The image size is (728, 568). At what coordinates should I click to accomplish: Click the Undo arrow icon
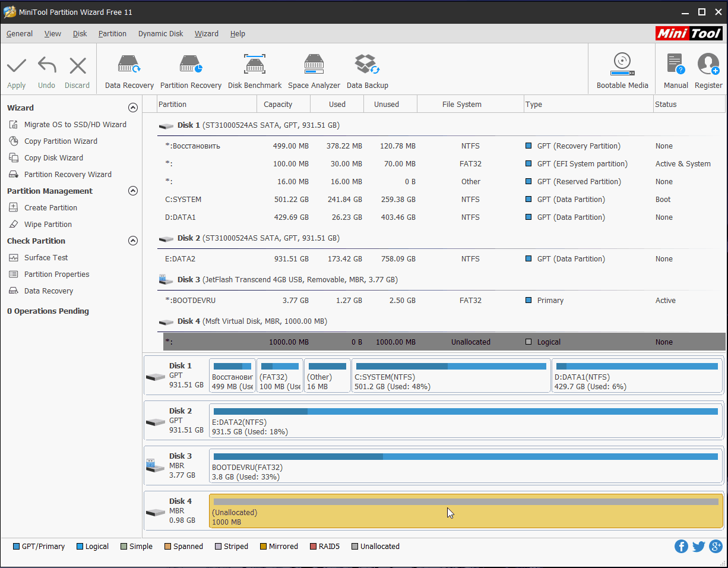click(47, 65)
